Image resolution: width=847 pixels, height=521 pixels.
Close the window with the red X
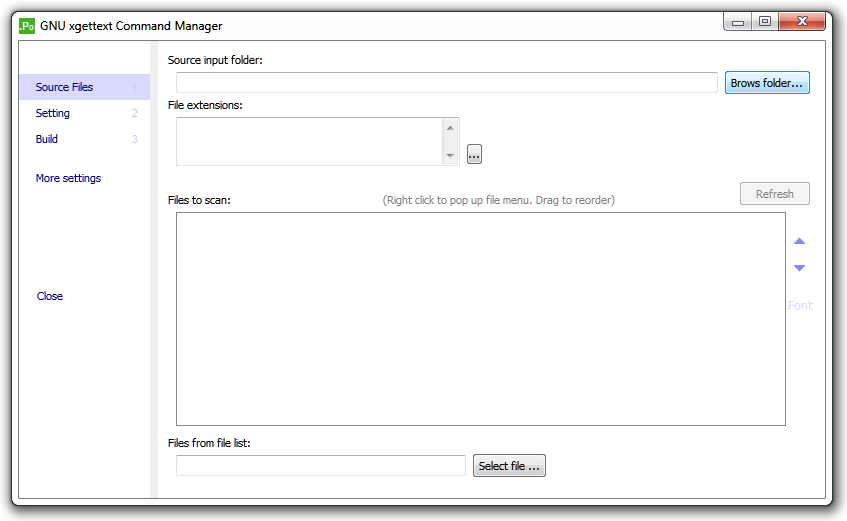click(x=802, y=22)
